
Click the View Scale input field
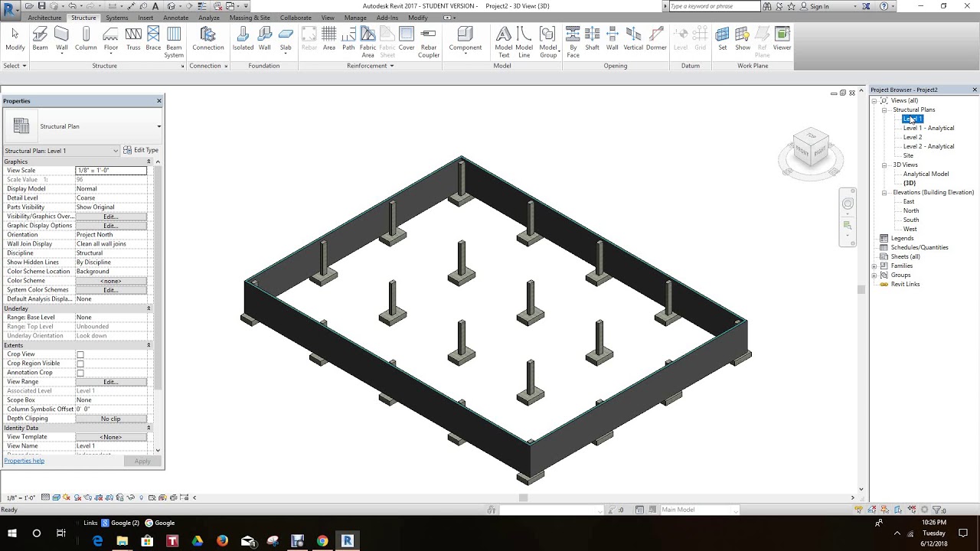pyautogui.click(x=111, y=171)
